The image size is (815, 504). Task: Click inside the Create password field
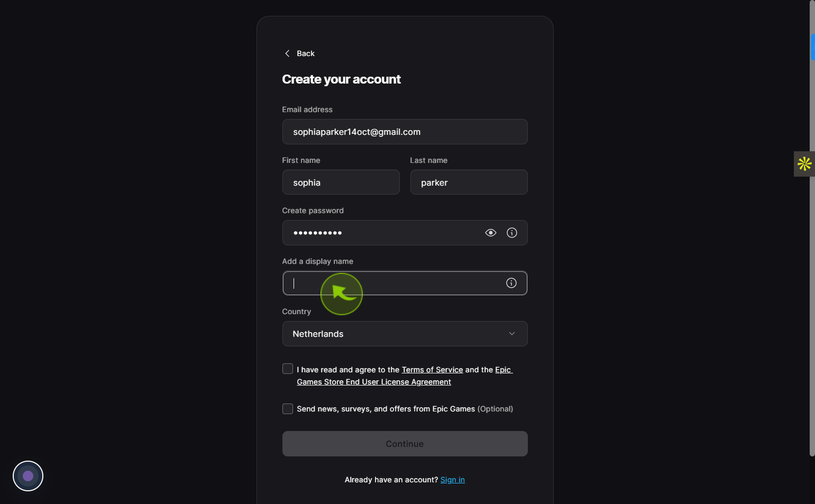pyautogui.click(x=381, y=233)
